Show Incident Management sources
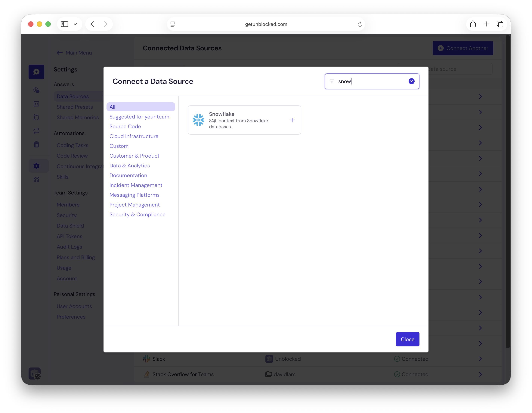 [136, 185]
